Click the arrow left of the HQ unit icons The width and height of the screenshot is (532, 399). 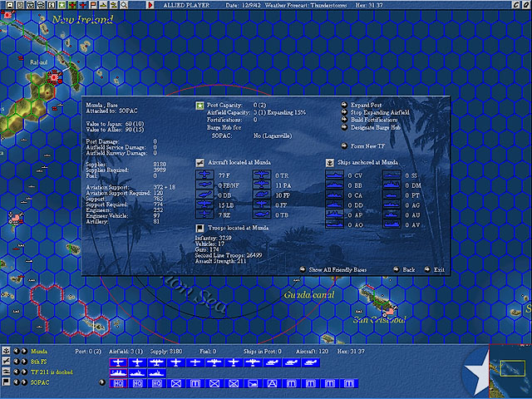point(102,382)
